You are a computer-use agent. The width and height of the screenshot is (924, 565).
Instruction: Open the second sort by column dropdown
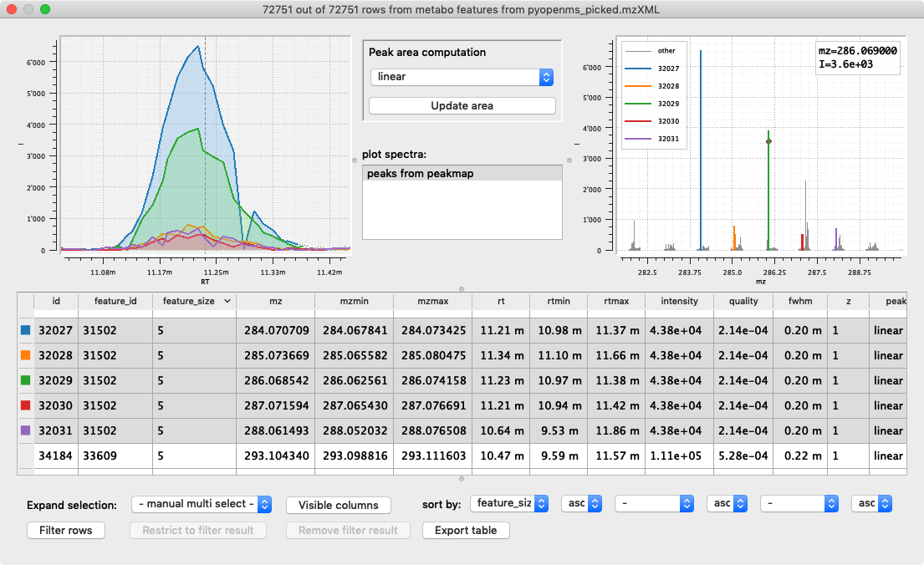[x=654, y=504]
